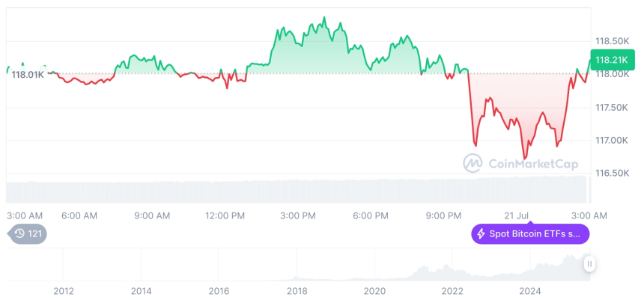Image resolution: width=644 pixels, height=300 pixels.
Task: Click the green 118.21K current price label
Action: [x=610, y=60]
